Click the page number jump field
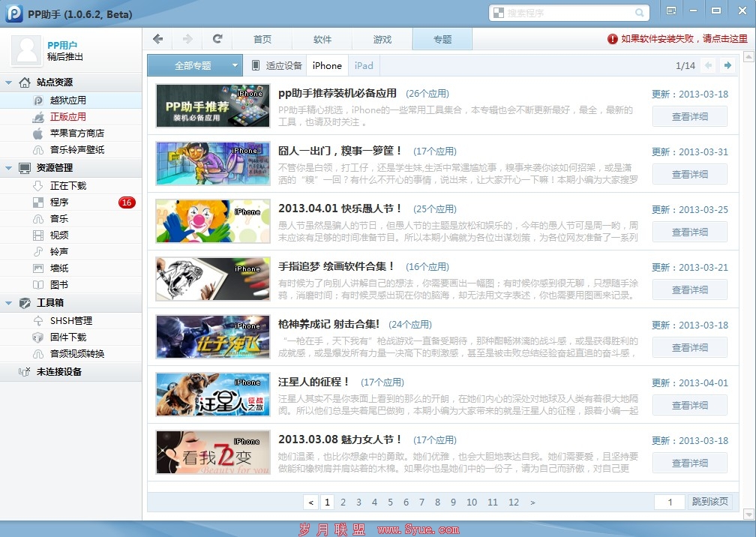 pyautogui.click(x=670, y=502)
